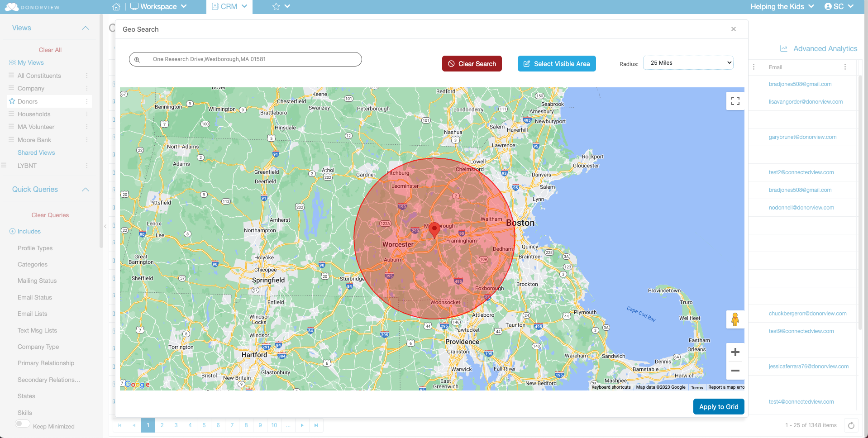868x438 pixels.
Task: Open the Radius 25 Miles dropdown
Action: [x=688, y=63]
